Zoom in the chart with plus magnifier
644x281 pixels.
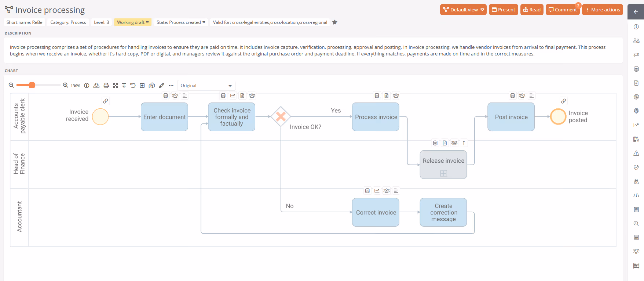[66, 85]
